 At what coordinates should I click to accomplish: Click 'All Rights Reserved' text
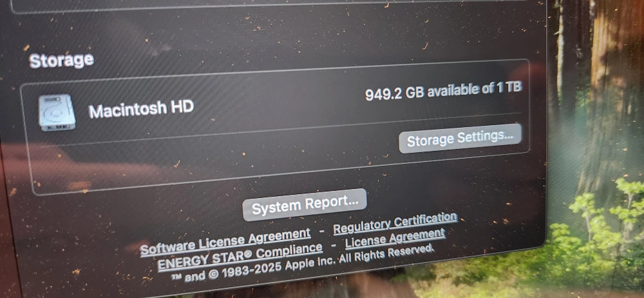click(x=386, y=255)
